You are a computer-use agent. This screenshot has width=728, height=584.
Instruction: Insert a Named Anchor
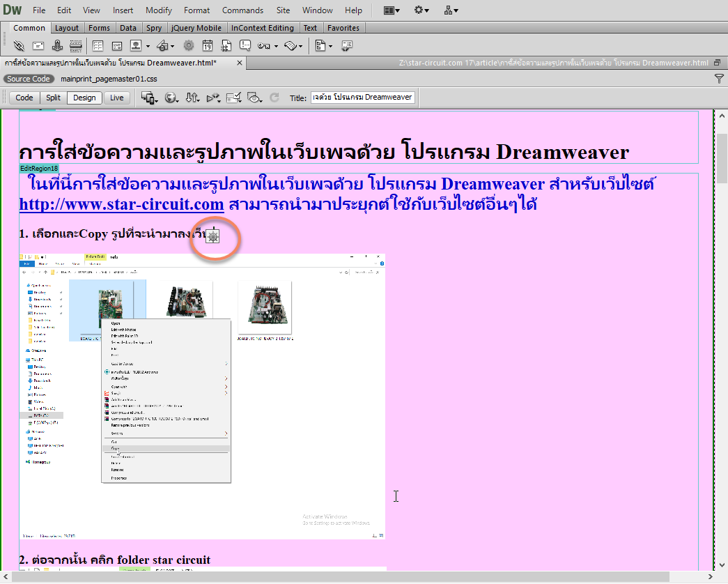pos(57,45)
